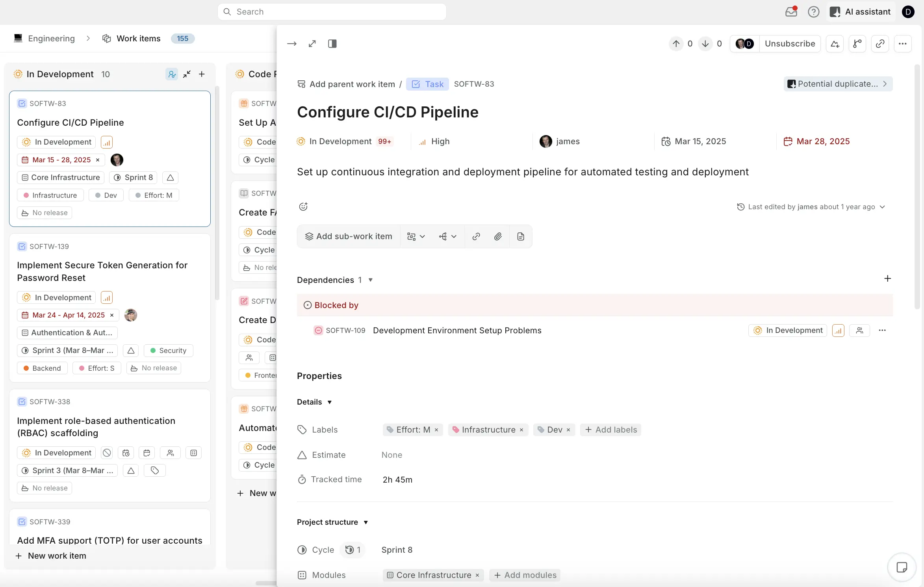Open the git branch icon menu
The height and width of the screenshot is (587, 924).
(x=857, y=44)
